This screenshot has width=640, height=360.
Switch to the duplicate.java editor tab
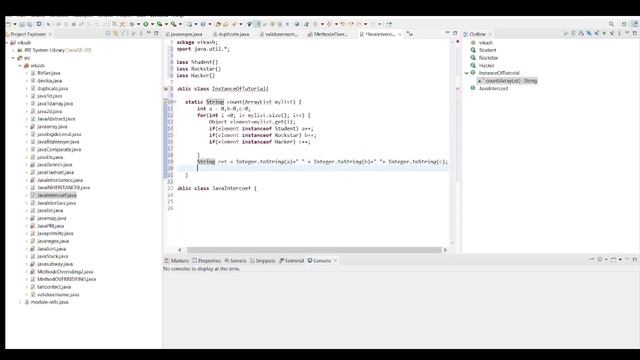(231, 34)
